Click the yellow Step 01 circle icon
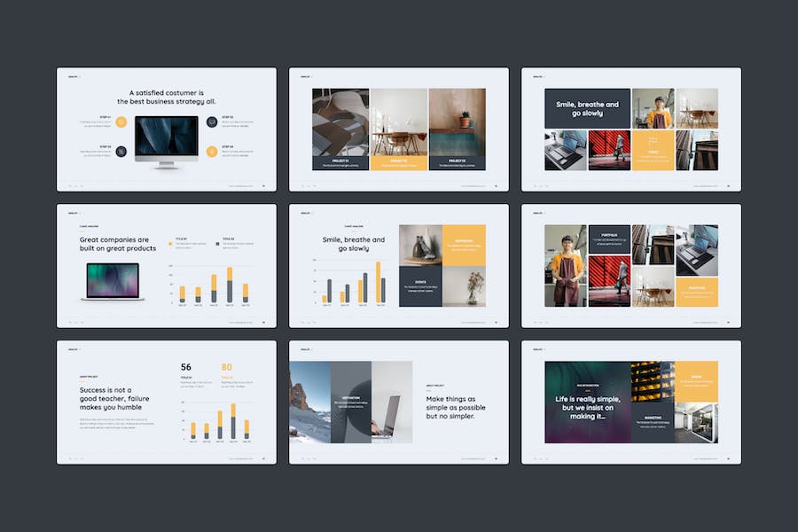This screenshot has height=532, width=798. 121,121
